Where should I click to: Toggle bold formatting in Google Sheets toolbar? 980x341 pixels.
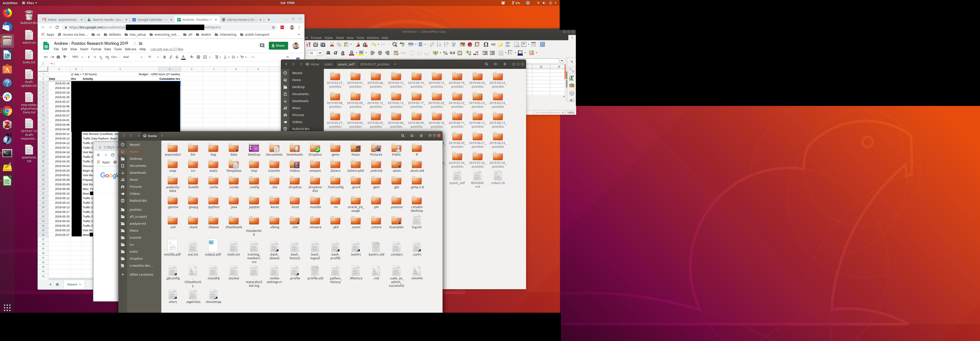[x=164, y=57]
